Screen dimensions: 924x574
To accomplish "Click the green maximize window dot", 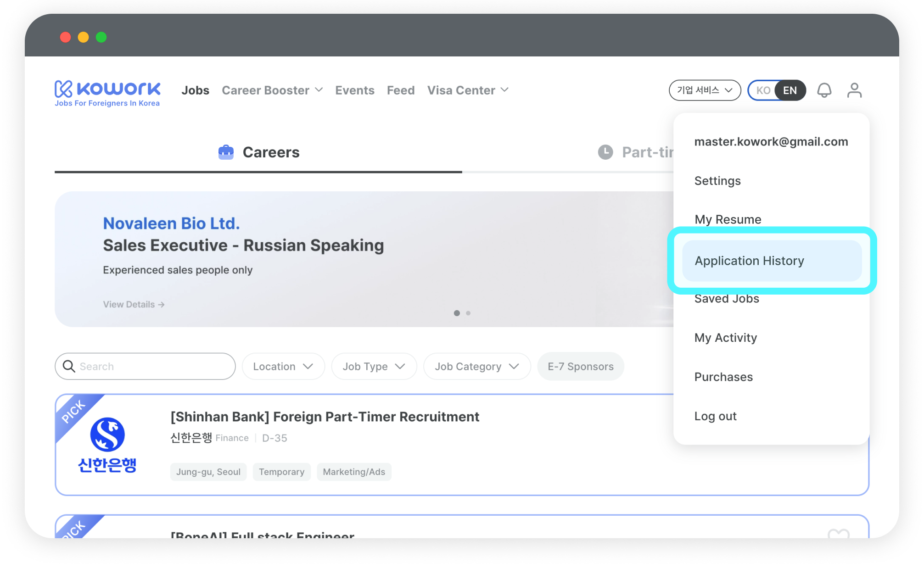I will pyautogui.click(x=101, y=37).
